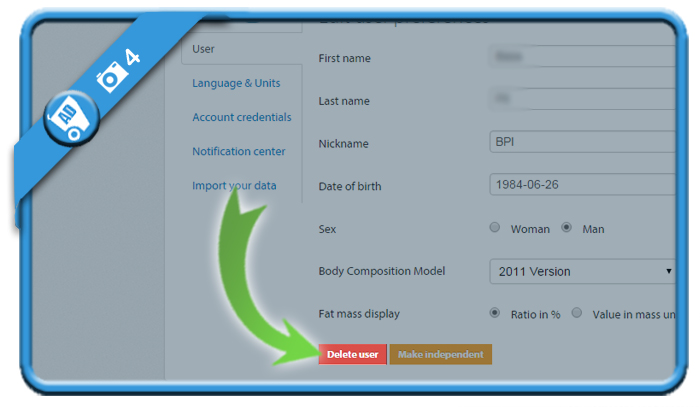Open the Body Composition Model dropdown
This screenshot has width=700, height=407.
click(x=582, y=271)
